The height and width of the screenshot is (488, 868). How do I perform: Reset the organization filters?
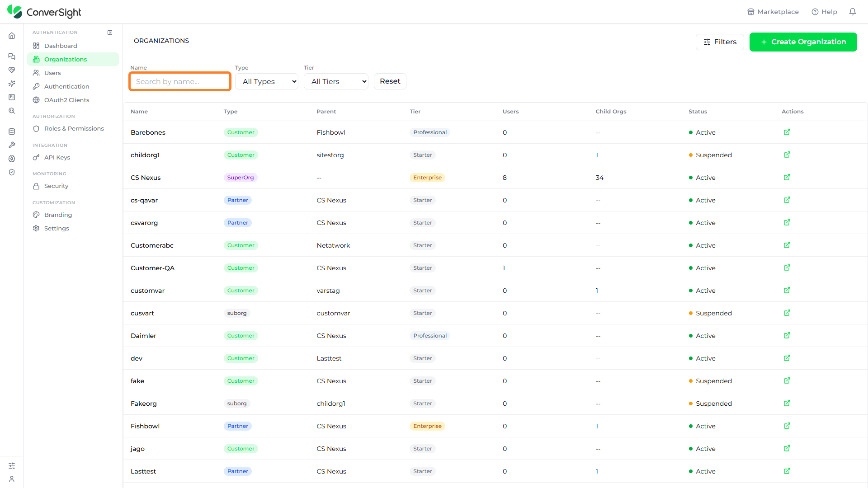pyautogui.click(x=390, y=81)
